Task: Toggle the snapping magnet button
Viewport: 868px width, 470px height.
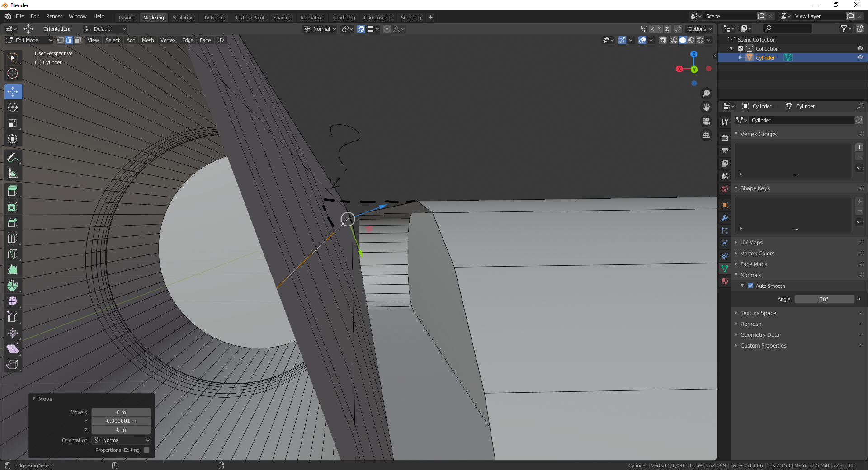Action: coord(361,29)
